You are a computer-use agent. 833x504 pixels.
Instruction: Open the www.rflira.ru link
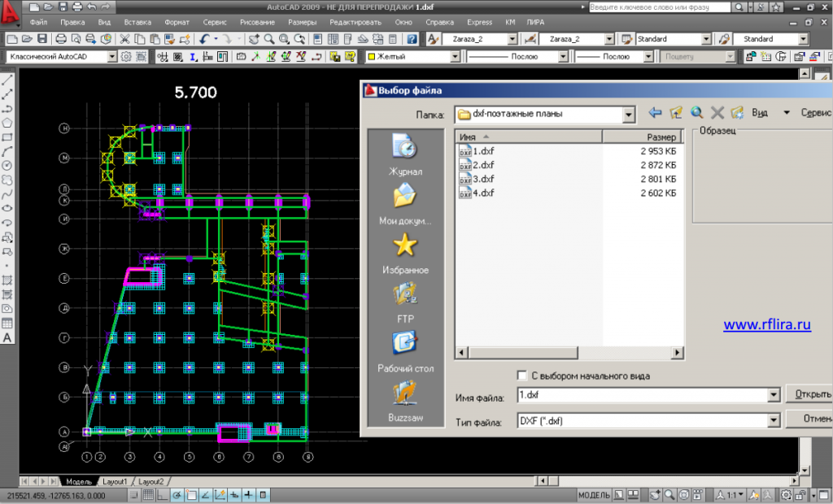[767, 325]
